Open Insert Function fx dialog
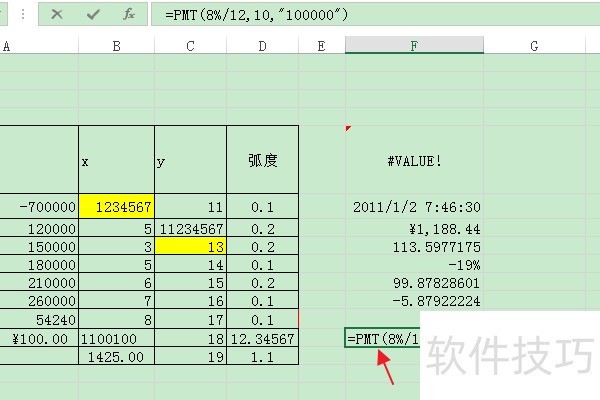This screenshot has width=600, height=400. (x=129, y=15)
